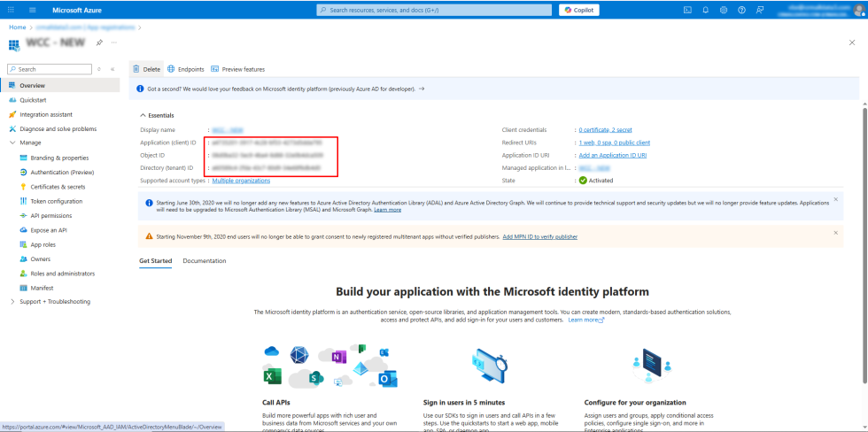
Task: Click the help question mark icon
Action: (x=741, y=10)
